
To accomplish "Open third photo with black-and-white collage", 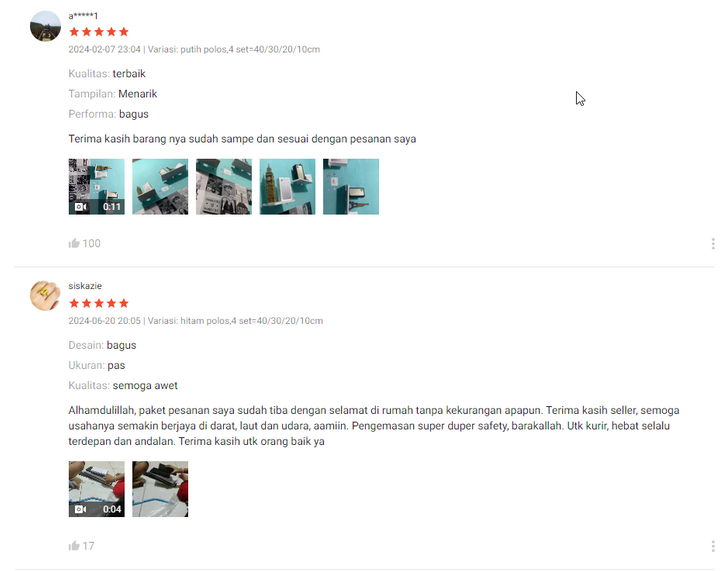I will (x=224, y=187).
